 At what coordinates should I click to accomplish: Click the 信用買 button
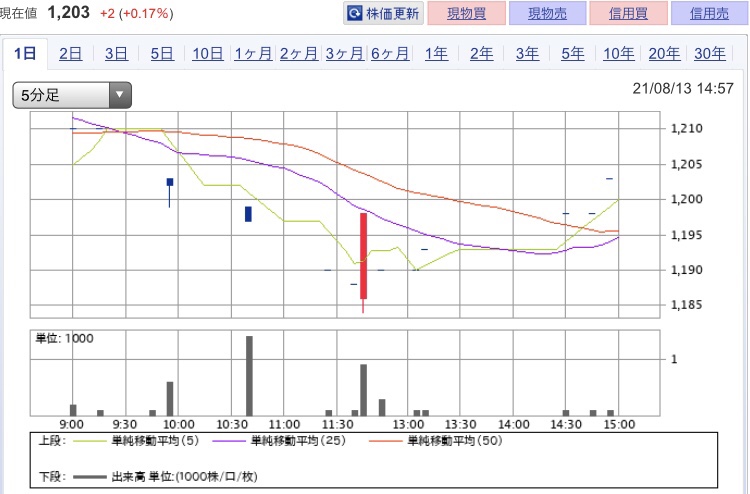tap(629, 13)
